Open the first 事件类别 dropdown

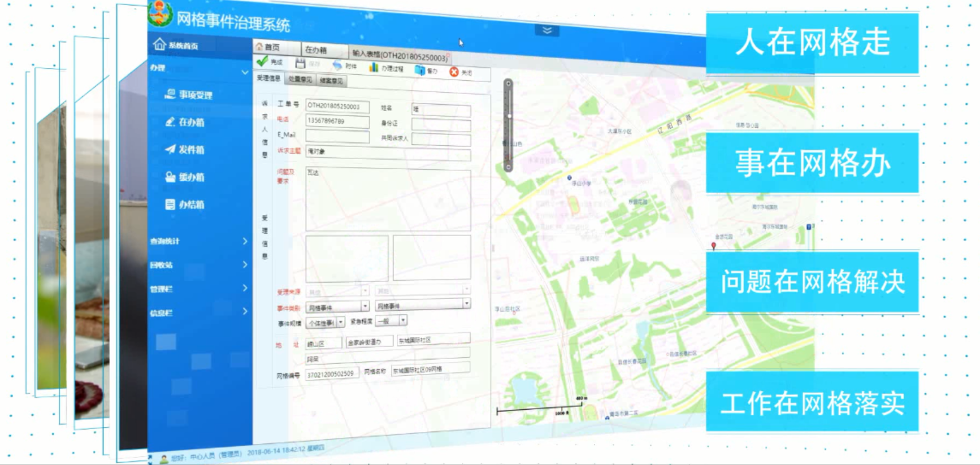tap(365, 307)
